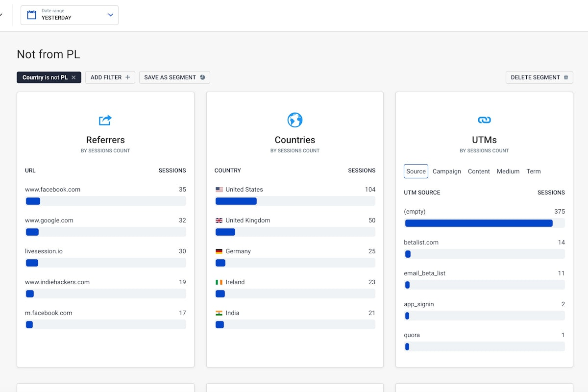Screen dimensions: 588x392
Task: Switch to the Content UTM tab
Action: tap(479, 171)
